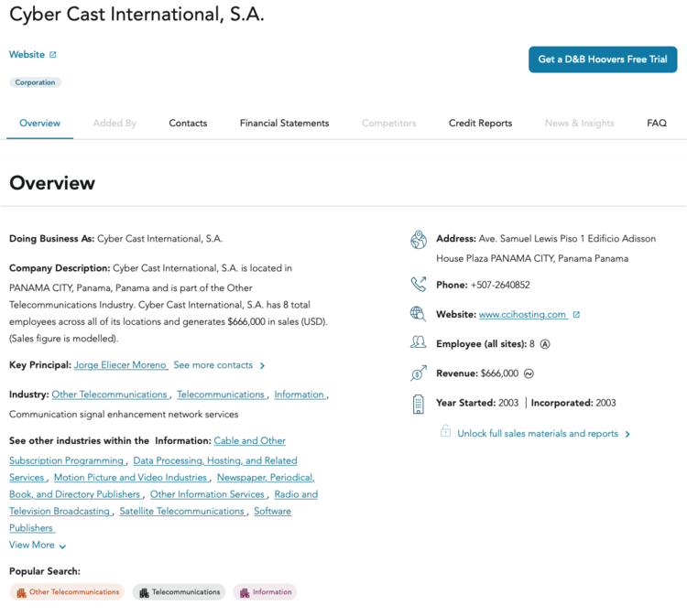Image resolution: width=687 pixels, height=616 pixels.
Task: Click the external link icon beside top Website
Action: [x=53, y=55]
